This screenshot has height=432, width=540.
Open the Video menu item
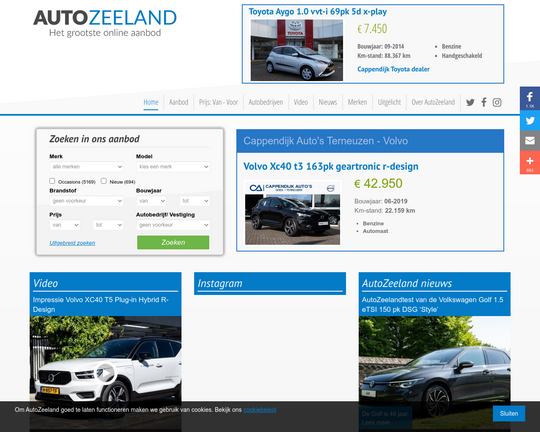(301, 102)
